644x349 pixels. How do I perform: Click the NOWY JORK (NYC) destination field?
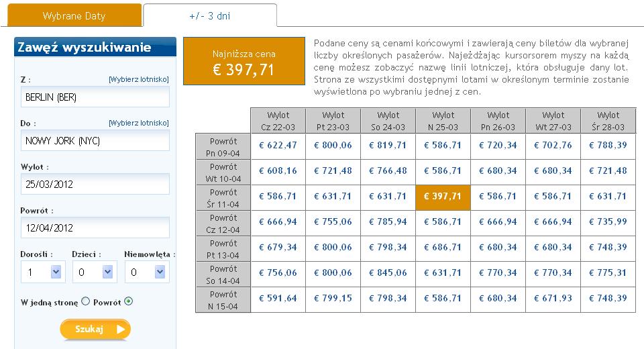95,140
